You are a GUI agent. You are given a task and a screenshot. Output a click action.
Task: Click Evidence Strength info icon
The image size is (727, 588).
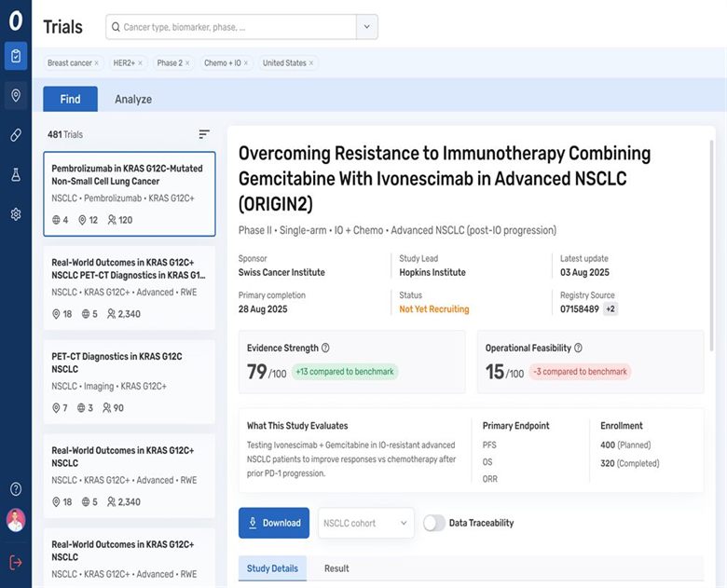(325, 349)
